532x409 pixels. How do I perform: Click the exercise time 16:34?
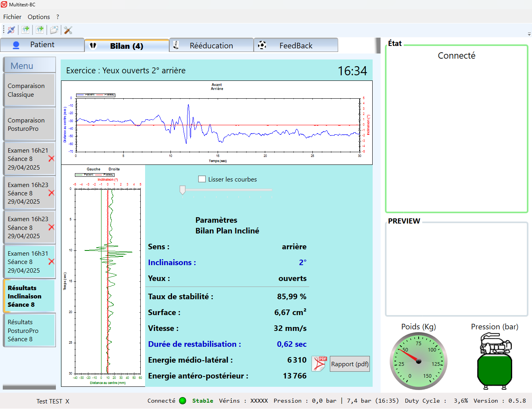click(352, 71)
